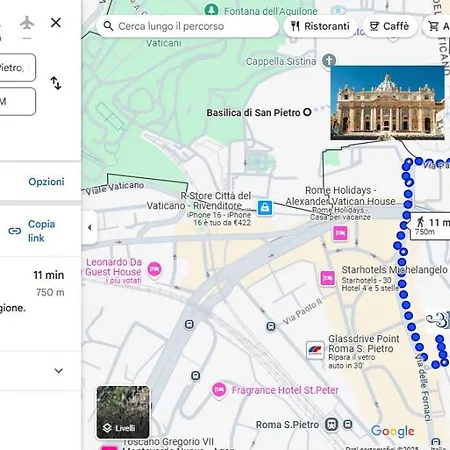Image resolution: width=450 pixels, height=450 pixels.
Task: Click the Leonardo Da Guest House pin
Action: click(x=154, y=269)
